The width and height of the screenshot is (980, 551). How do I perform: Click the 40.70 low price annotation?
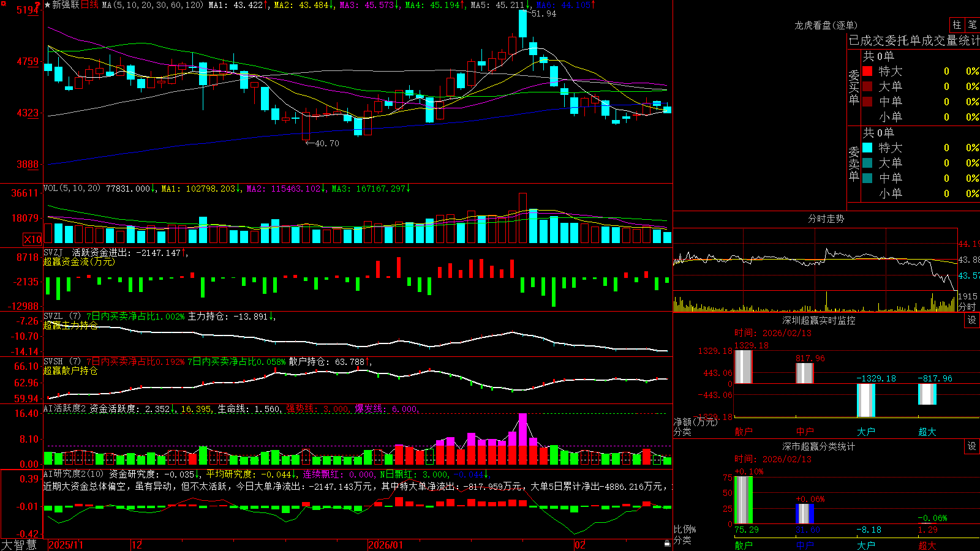326,143
